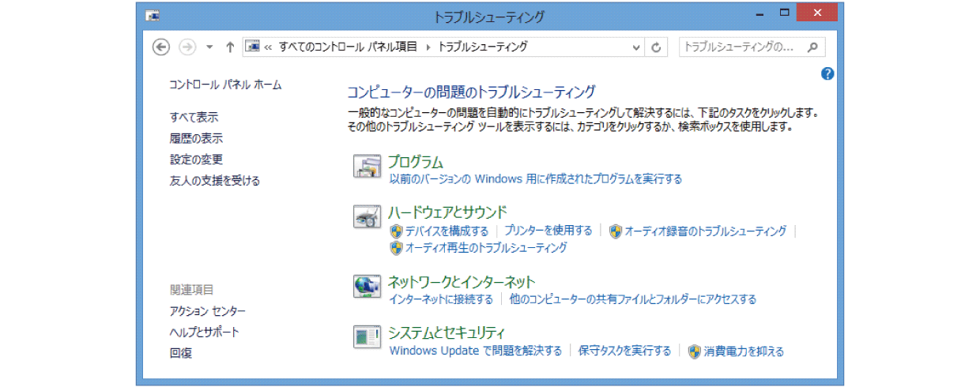Image resolution: width=980 pixels, height=387 pixels.
Task: Open 設定の変更 link
Action: pos(196,160)
